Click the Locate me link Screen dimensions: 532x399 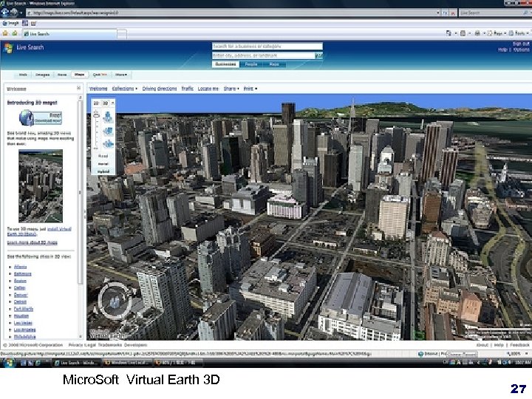point(208,89)
